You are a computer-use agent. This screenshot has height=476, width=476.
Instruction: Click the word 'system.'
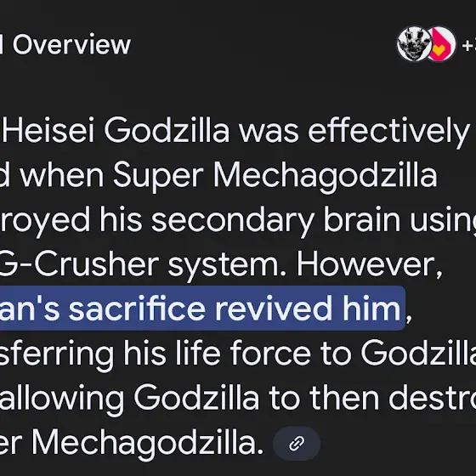coord(227,265)
